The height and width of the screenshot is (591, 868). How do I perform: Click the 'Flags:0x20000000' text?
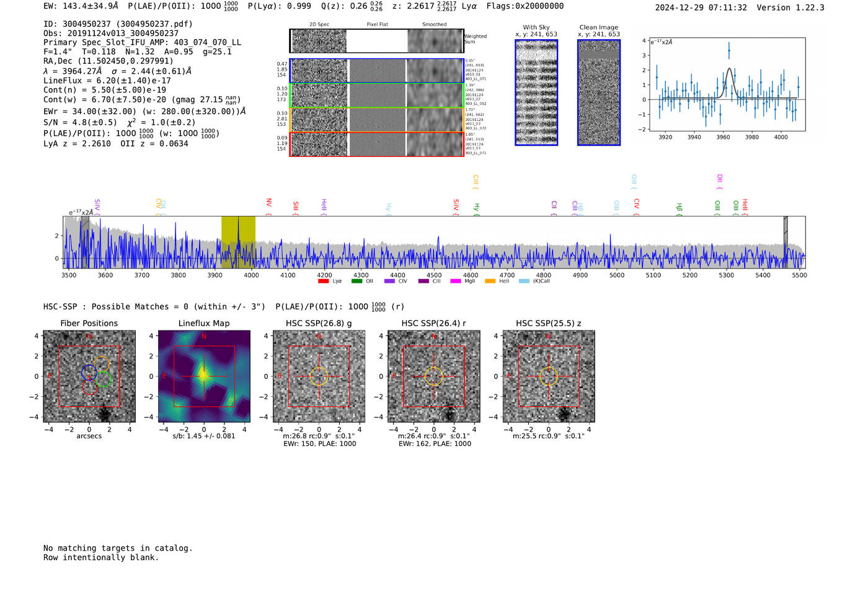pyautogui.click(x=525, y=6)
